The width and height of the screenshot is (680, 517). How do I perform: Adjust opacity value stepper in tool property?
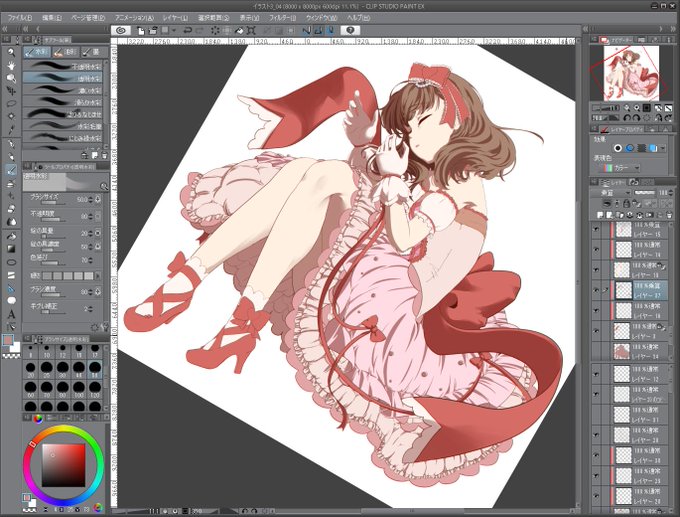coord(90,216)
